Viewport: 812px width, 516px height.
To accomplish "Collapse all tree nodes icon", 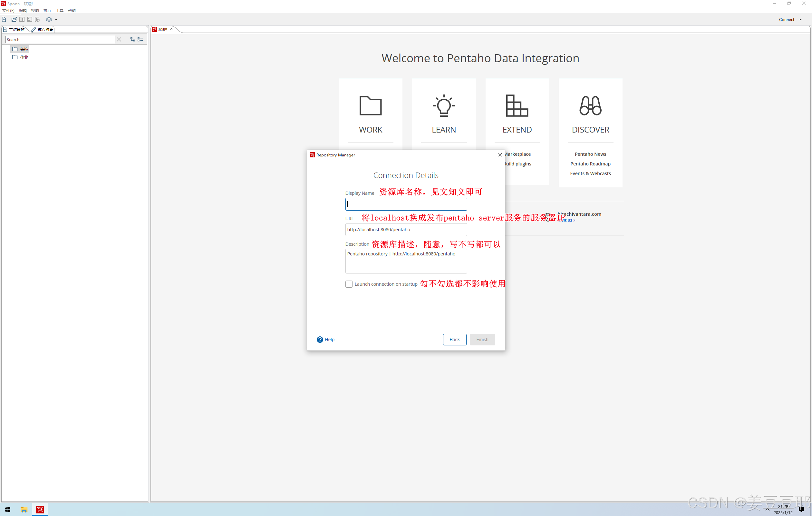I will [x=140, y=39].
